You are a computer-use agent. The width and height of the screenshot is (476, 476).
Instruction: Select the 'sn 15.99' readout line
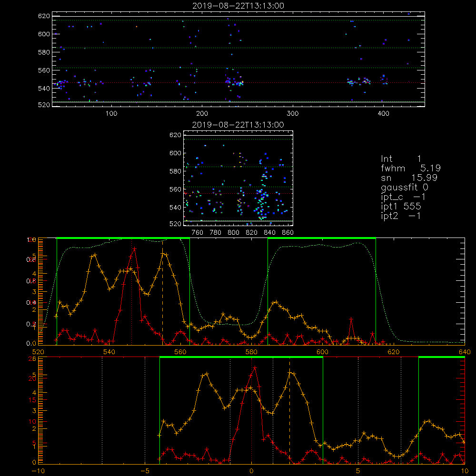pos(409,178)
